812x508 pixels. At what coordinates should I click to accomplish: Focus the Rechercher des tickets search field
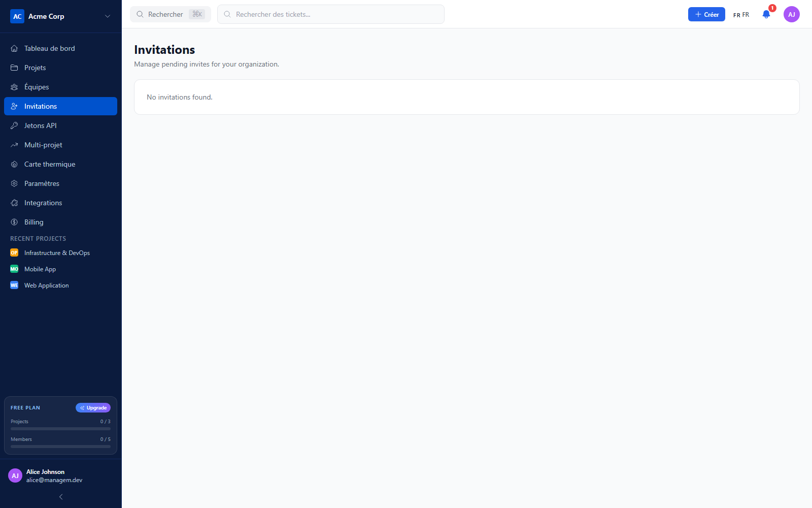(331, 14)
